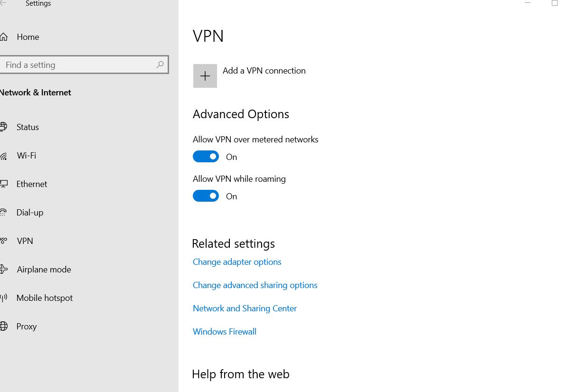Select the Mobile hotspot antenna icon

tap(3, 298)
